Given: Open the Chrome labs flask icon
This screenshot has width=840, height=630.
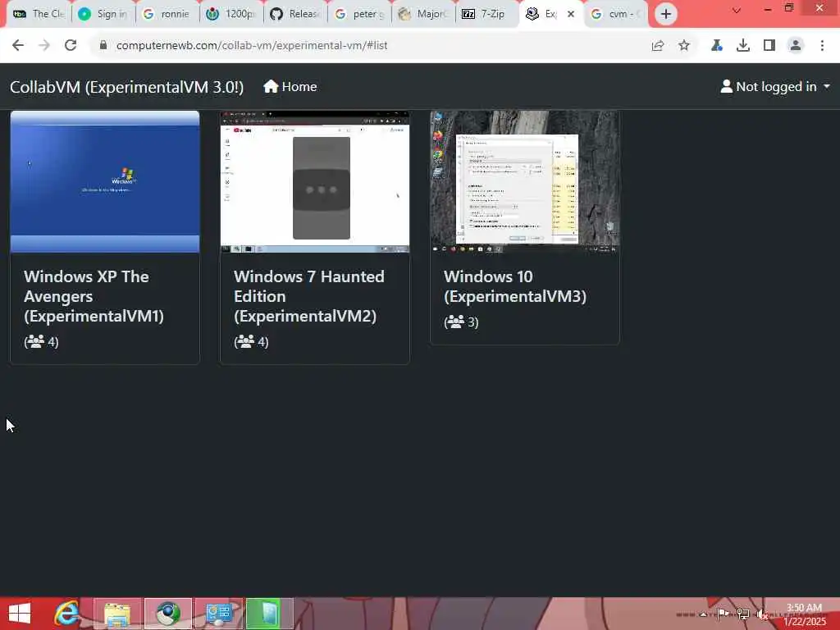Looking at the screenshot, I should [717, 46].
